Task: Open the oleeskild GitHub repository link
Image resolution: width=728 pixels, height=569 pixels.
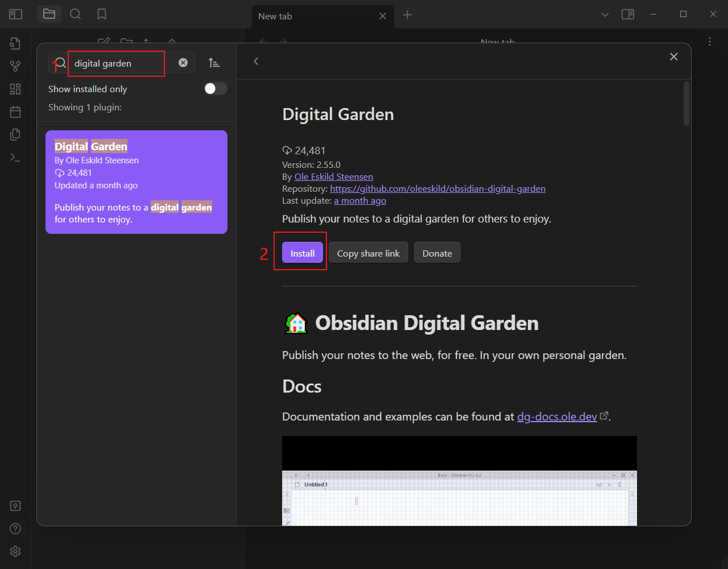Action: point(438,188)
